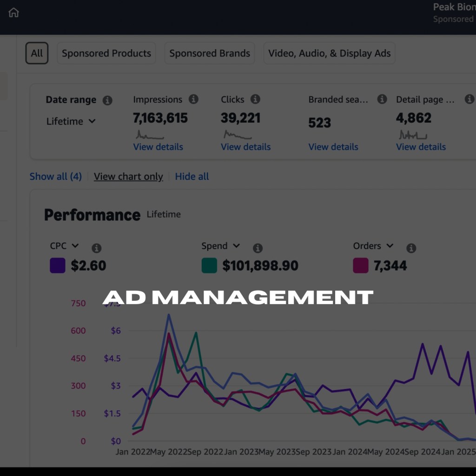The height and width of the screenshot is (476, 476).
Task: Select the Sponsored Products tab
Action: click(x=106, y=53)
